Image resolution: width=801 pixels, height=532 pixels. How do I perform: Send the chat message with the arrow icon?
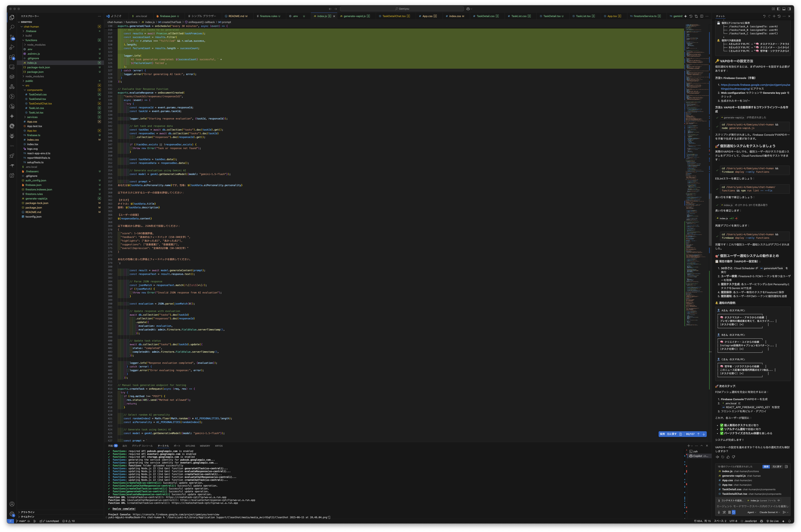click(784, 512)
